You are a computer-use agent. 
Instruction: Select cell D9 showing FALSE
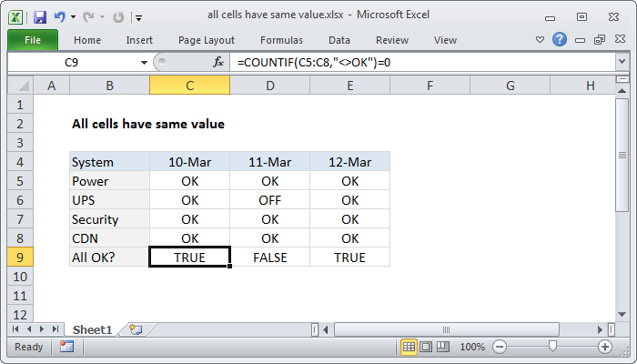click(269, 258)
